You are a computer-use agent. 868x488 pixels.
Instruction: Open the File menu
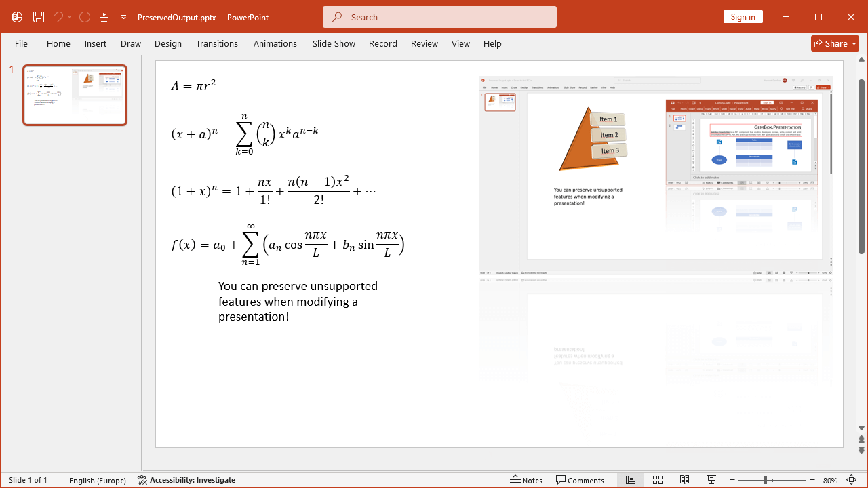(22, 43)
